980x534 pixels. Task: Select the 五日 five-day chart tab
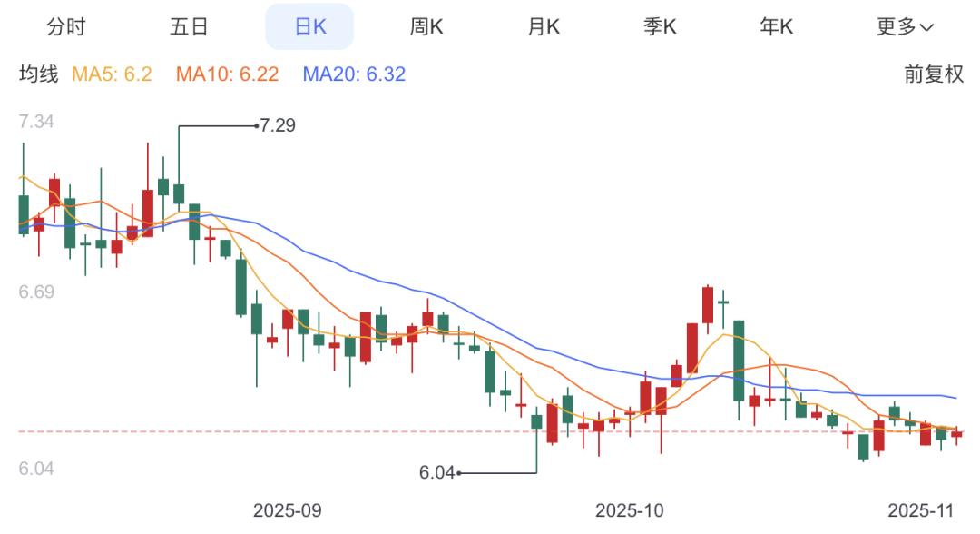point(189,27)
